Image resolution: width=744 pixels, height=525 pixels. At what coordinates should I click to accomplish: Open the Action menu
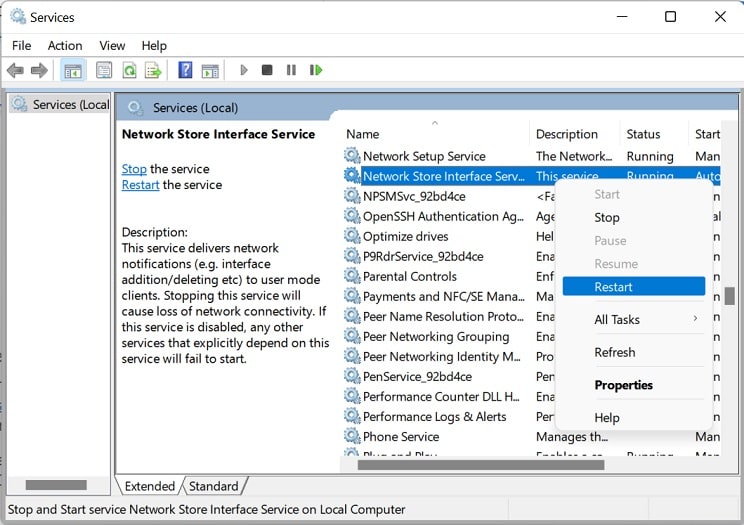[65, 46]
